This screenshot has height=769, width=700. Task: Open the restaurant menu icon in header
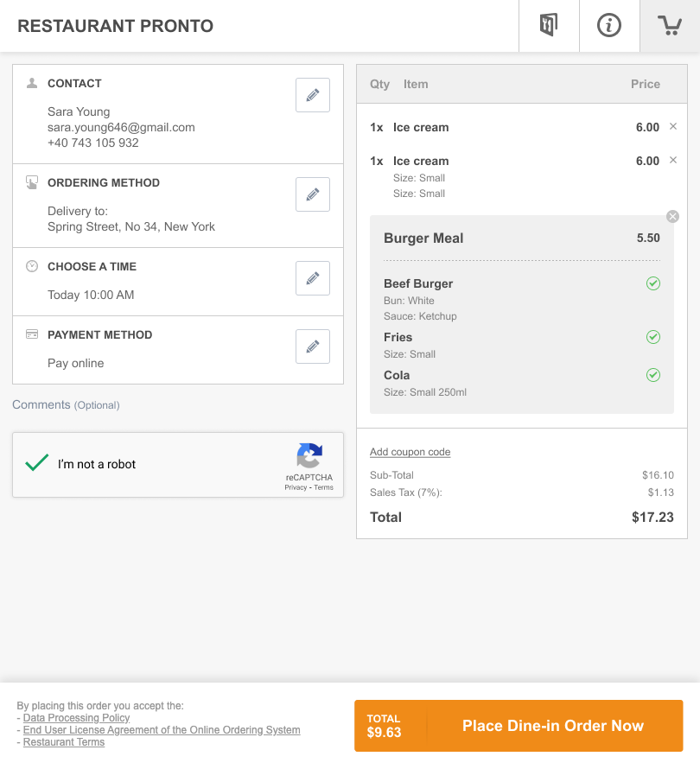tap(549, 26)
